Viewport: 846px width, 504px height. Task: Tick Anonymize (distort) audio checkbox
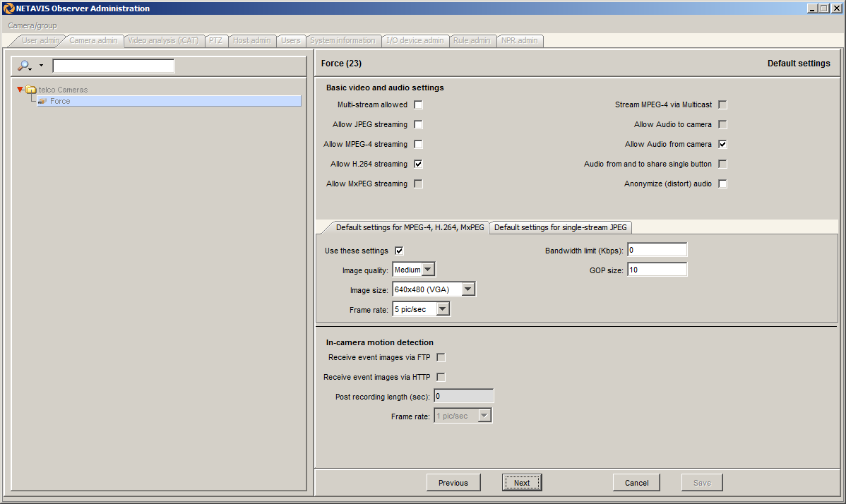point(722,184)
